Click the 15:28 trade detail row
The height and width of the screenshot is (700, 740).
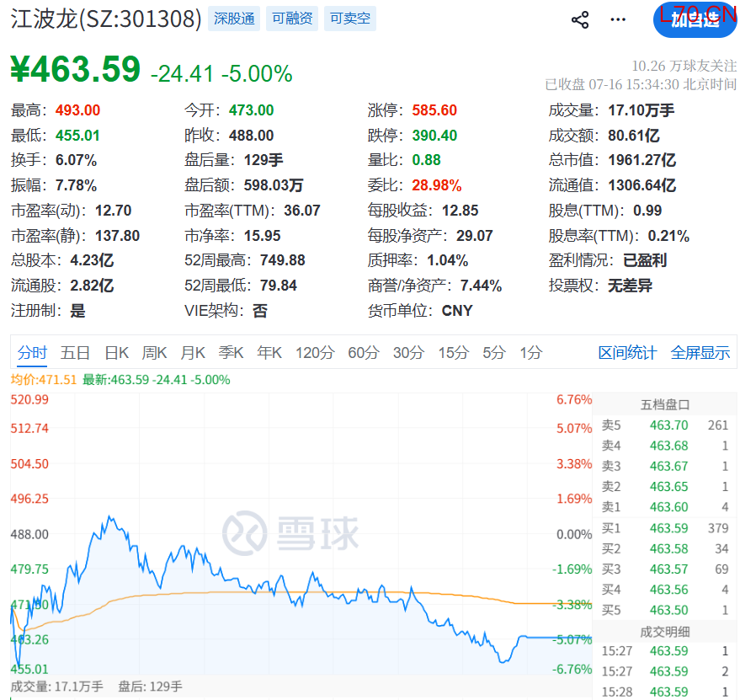(665, 692)
